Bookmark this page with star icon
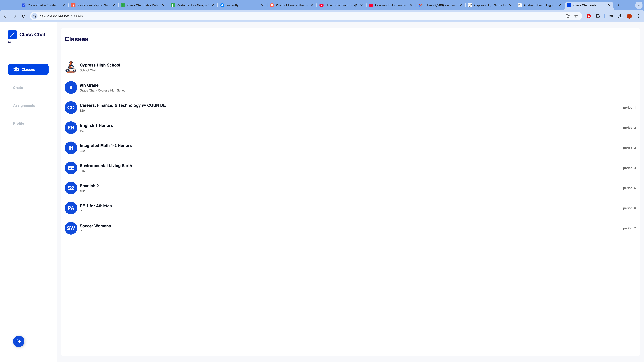 coord(576,16)
